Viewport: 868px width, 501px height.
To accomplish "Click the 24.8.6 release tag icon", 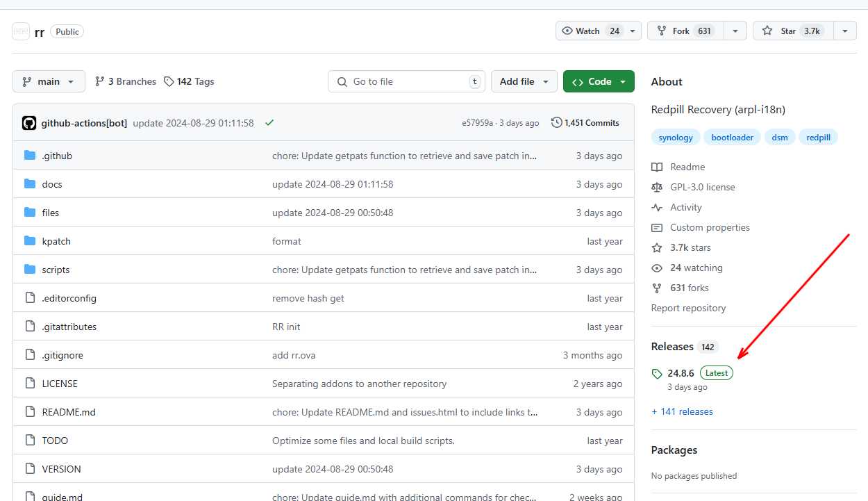I will click(657, 374).
